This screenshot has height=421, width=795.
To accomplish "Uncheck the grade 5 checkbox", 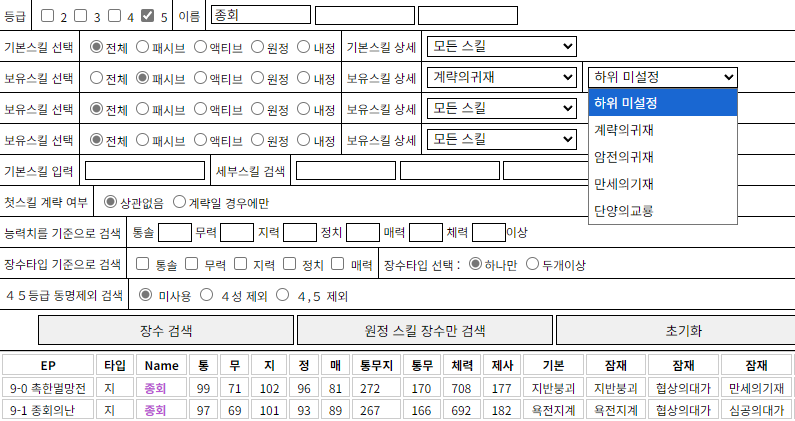I will coord(147,16).
